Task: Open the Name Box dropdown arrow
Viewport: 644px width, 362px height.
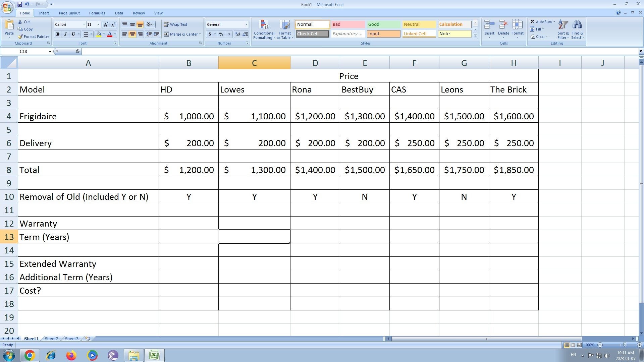Action: point(50,51)
